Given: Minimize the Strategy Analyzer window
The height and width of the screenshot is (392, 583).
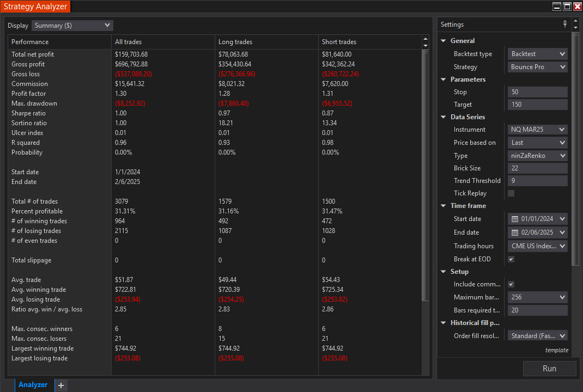Looking at the screenshot, I should click(557, 7).
